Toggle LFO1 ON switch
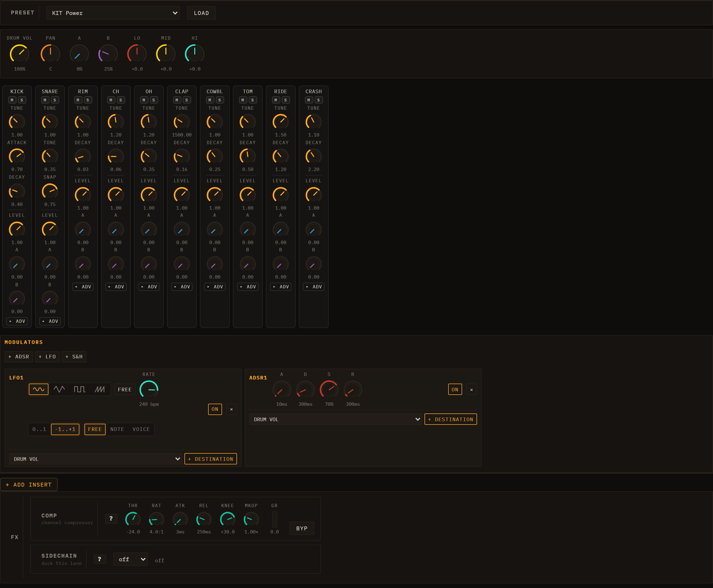This screenshot has width=713, height=588. [215, 409]
